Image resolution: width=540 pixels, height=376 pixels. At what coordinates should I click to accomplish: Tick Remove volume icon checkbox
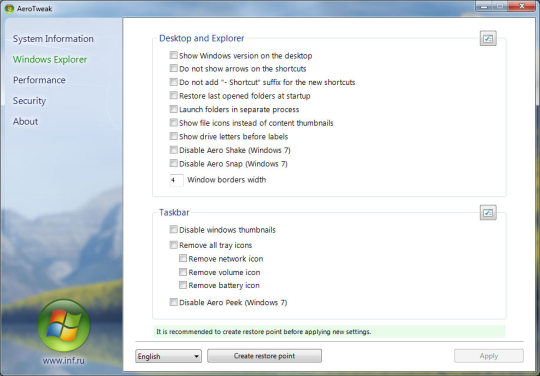click(x=183, y=272)
